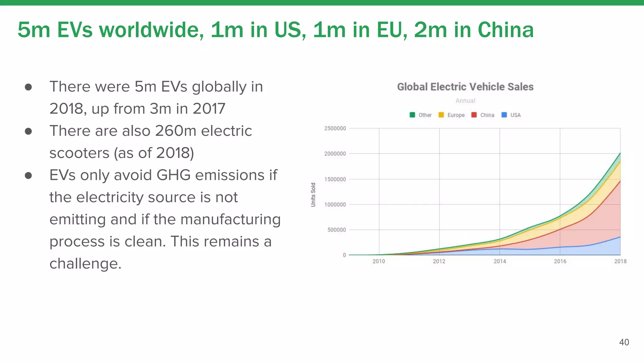This screenshot has width=644, height=362.
Task: Click the blue USA legend swatch
Action: [504, 115]
